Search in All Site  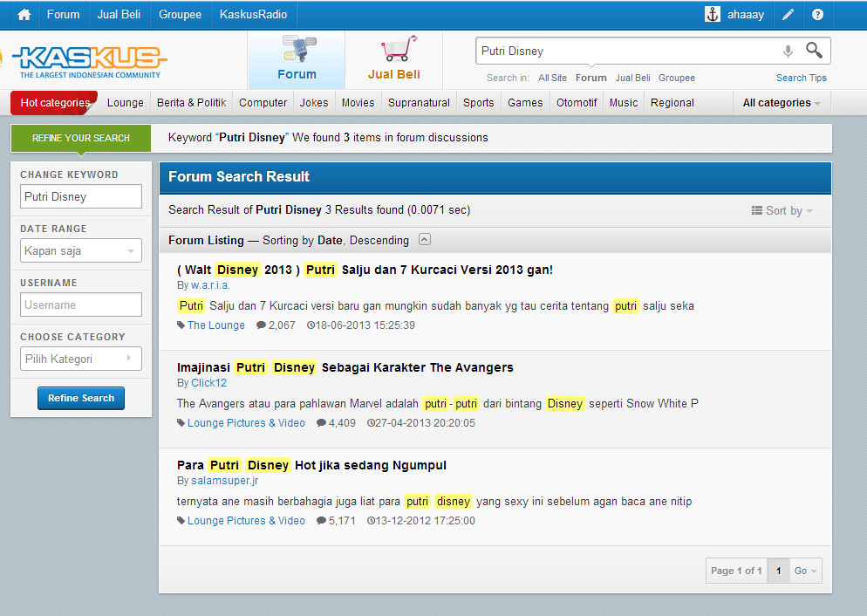552,78
